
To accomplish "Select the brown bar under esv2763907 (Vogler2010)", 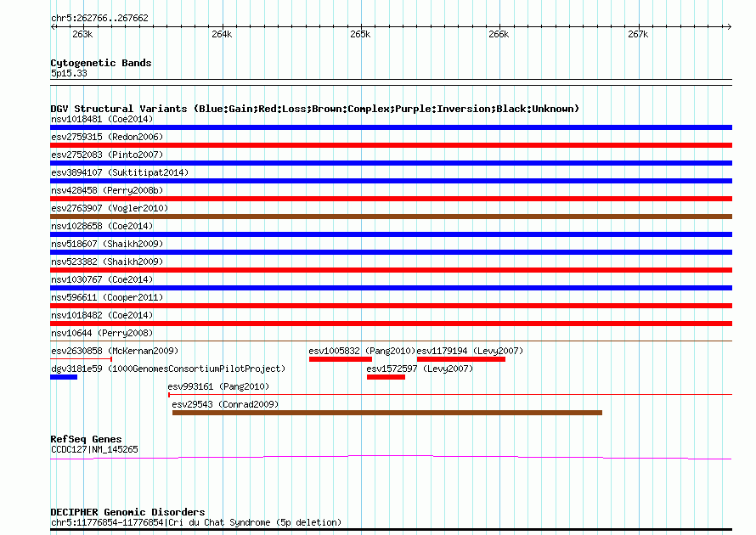I will click(x=391, y=217).
